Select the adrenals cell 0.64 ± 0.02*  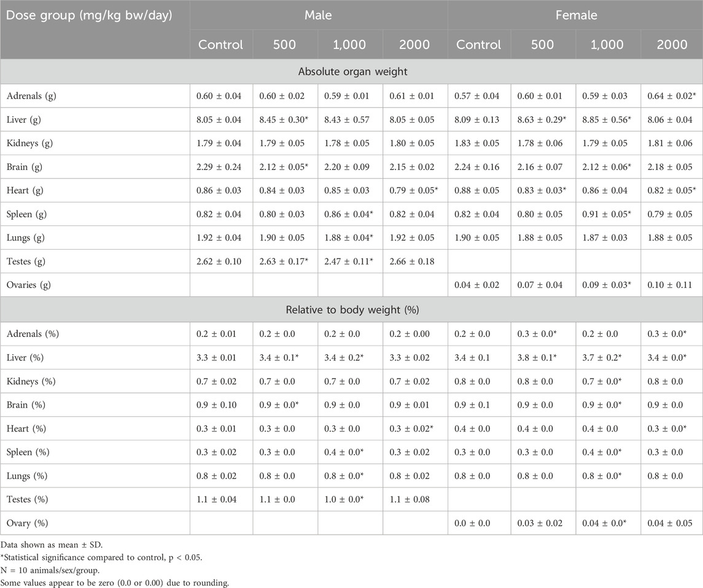671,96
